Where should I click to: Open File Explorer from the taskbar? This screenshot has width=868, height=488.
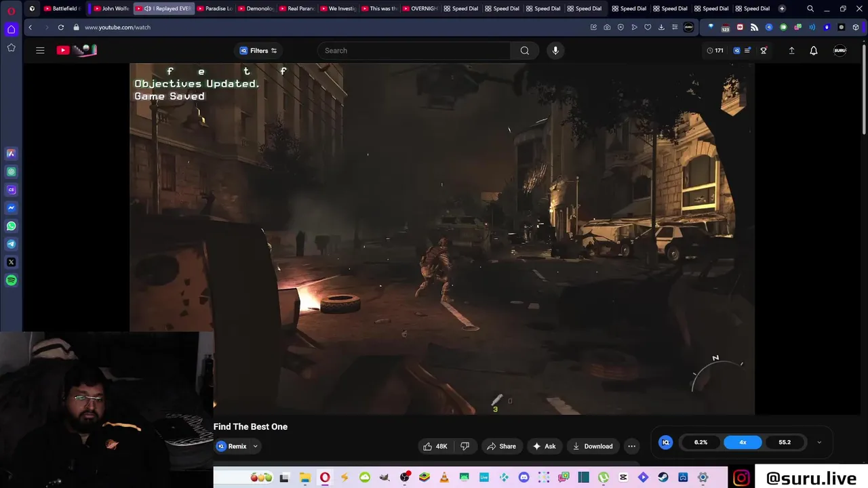pyautogui.click(x=304, y=477)
